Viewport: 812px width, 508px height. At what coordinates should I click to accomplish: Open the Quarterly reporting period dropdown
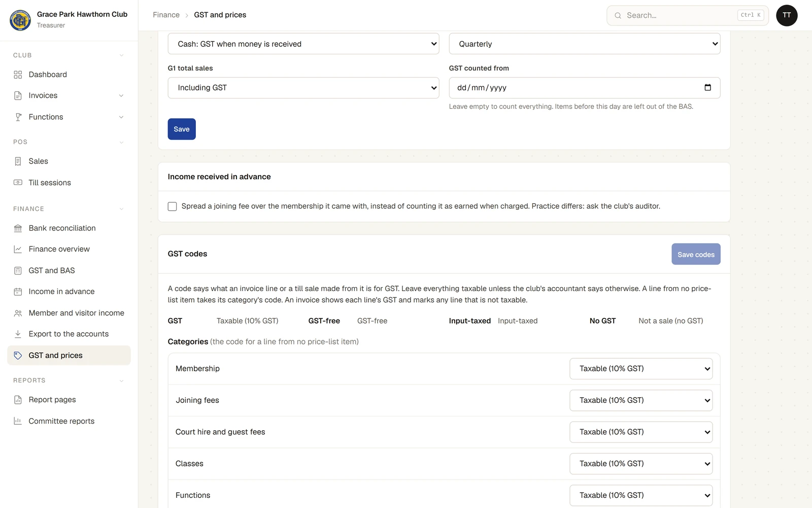585,44
